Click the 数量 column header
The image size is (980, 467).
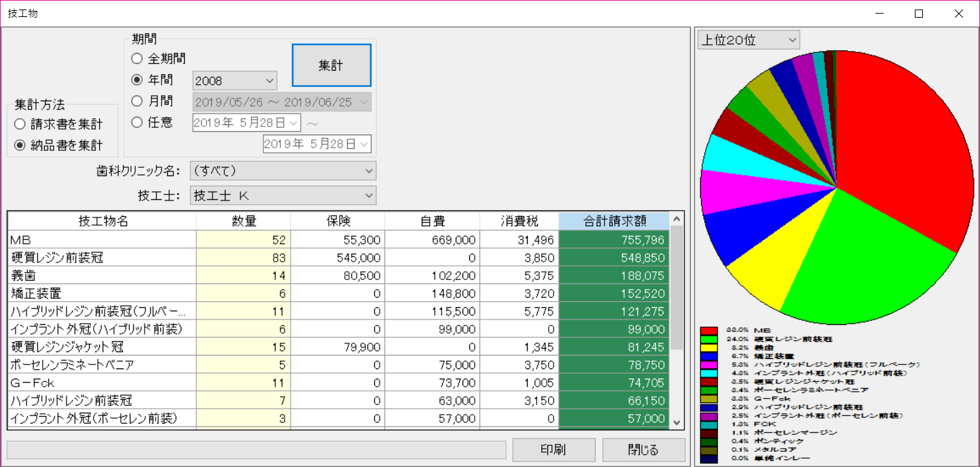tap(243, 221)
